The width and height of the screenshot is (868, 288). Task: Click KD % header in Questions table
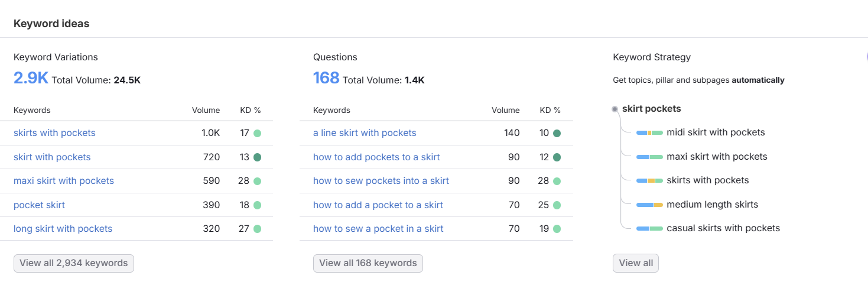click(x=550, y=110)
